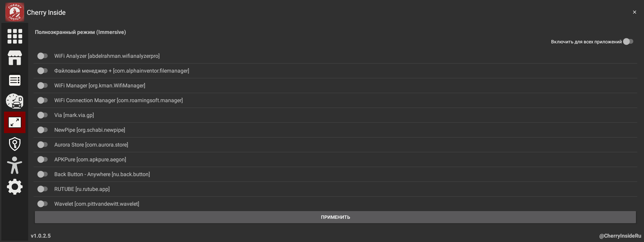Open the speedometer and car section
This screenshot has width=644, height=242.
(15, 101)
